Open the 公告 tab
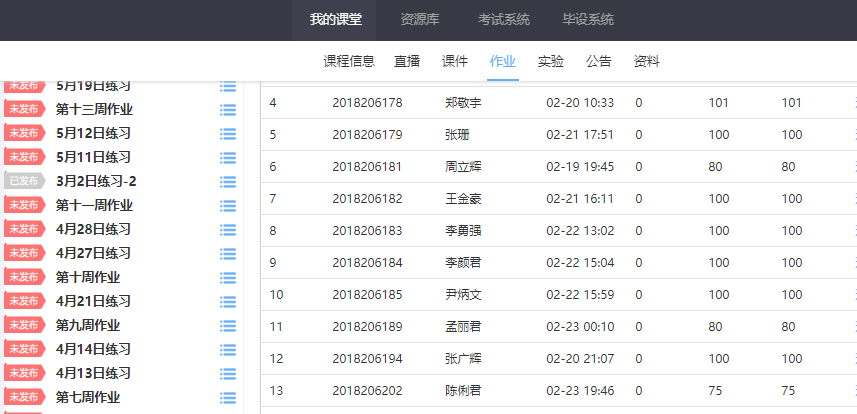This screenshot has width=857, height=414. pyautogui.click(x=599, y=61)
